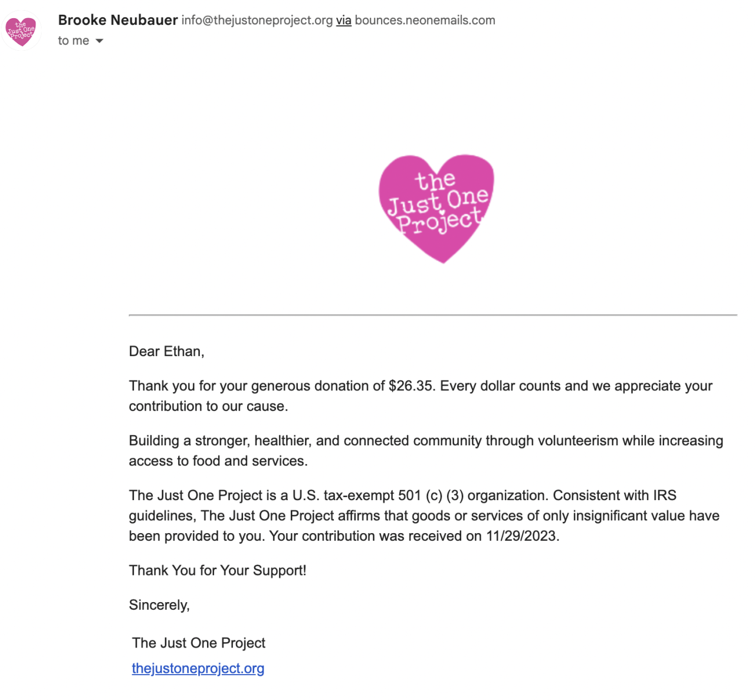This screenshot has height=700, width=755.
Task: Click "The Just One Project" signature name
Action: 198,643
